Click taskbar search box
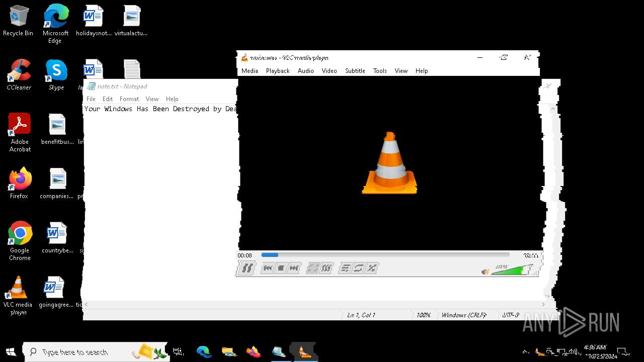 [96, 352]
